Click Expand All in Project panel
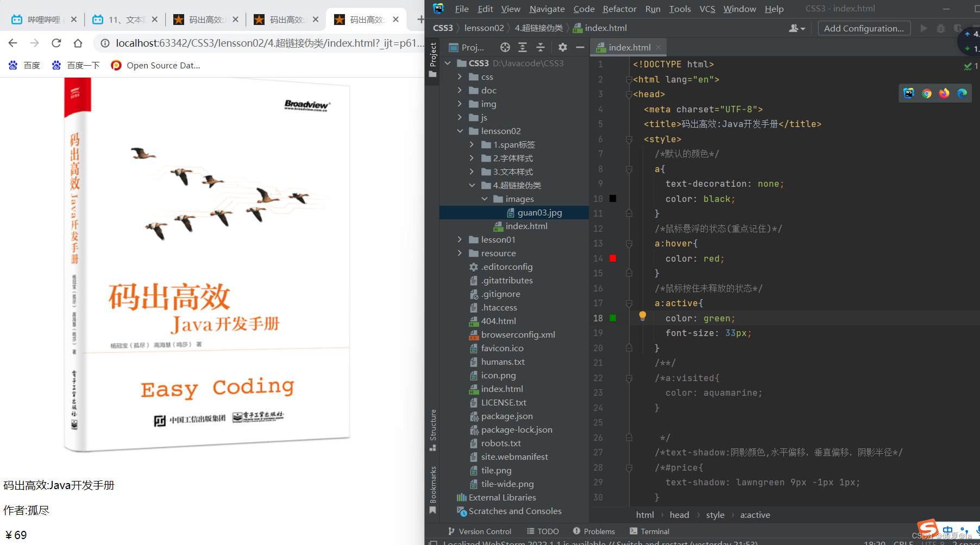This screenshot has height=545, width=980. [x=523, y=47]
